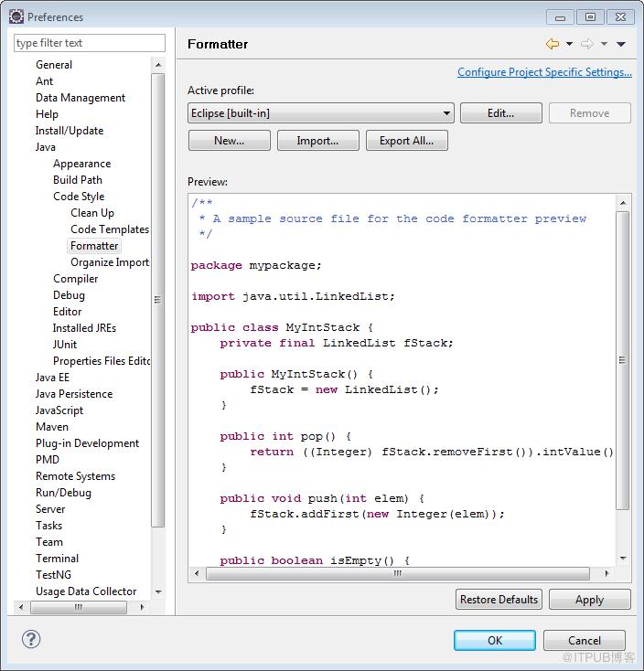
Task: Click tree scrollbar down arrow
Action: (158, 591)
